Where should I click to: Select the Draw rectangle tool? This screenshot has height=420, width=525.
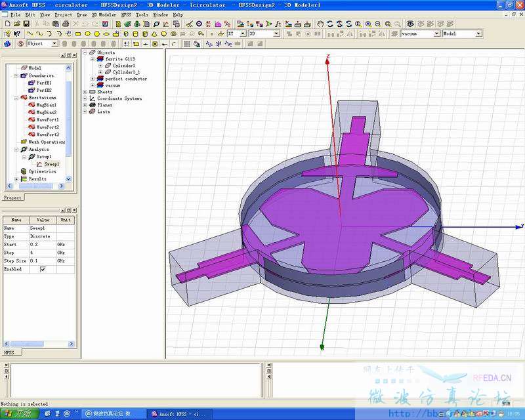78,34
